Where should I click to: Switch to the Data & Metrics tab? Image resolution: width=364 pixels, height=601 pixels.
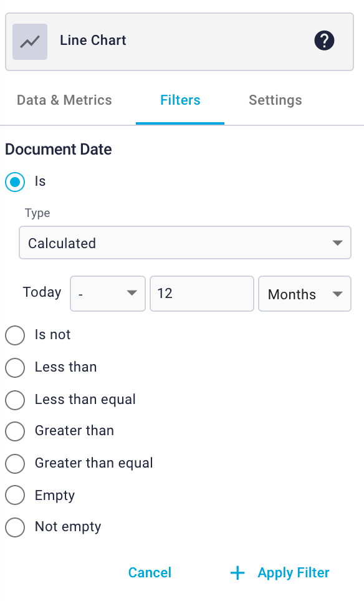[x=64, y=100]
